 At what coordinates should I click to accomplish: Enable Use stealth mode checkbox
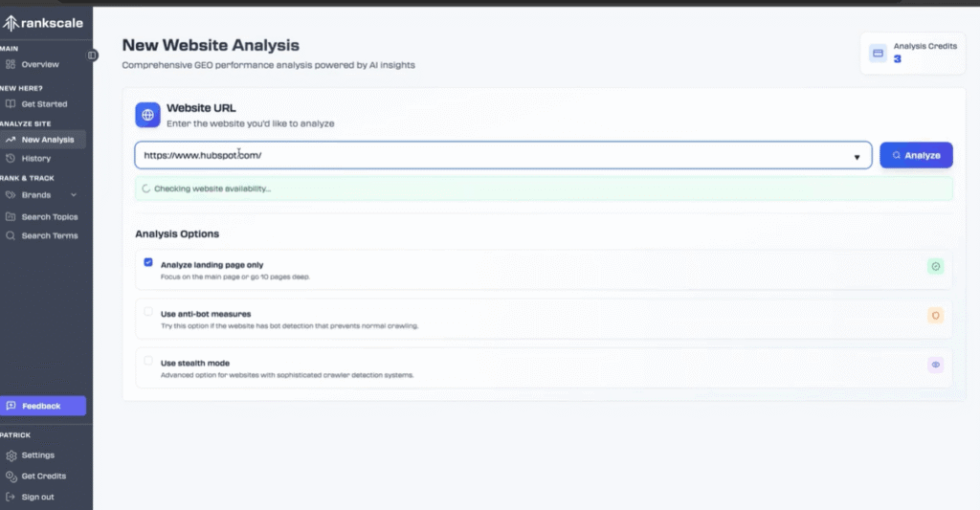tap(148, 361)
